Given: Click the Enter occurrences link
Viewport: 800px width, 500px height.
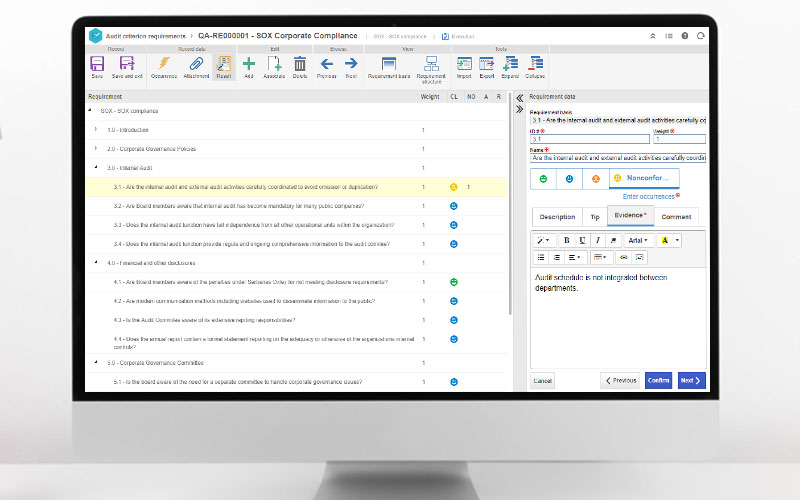Looking at the screenshot, I should [x=650, y=196].
